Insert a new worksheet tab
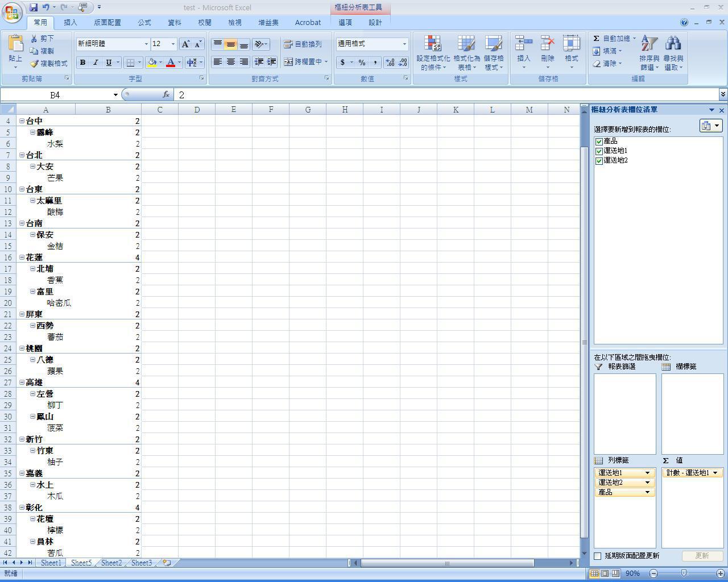This screenshot has width=728, height=582. tap(167, 563)
